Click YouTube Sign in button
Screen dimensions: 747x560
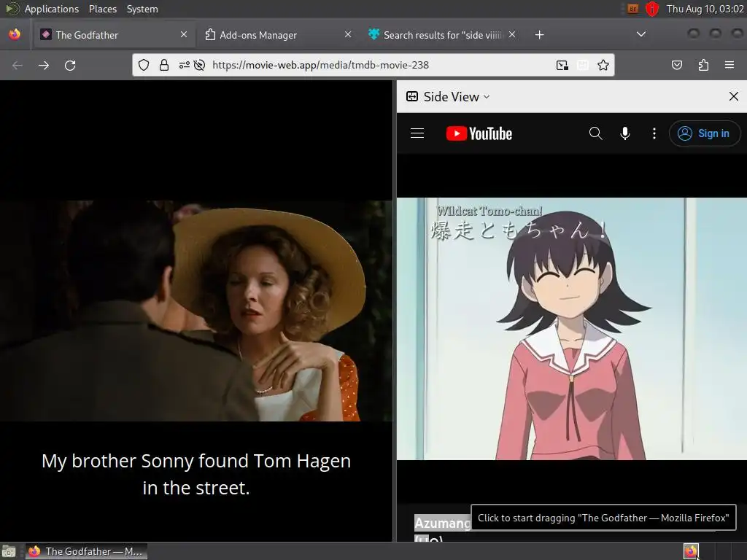tap(705, 133)
